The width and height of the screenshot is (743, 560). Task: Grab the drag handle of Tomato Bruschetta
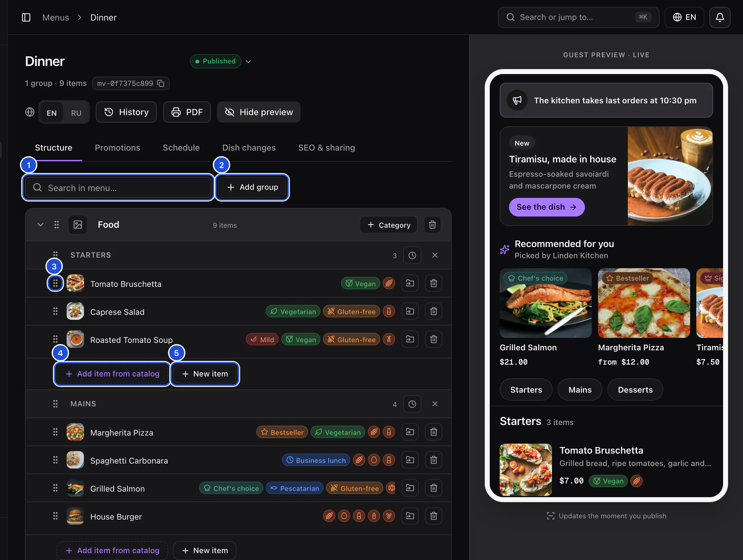pos(55,283)
